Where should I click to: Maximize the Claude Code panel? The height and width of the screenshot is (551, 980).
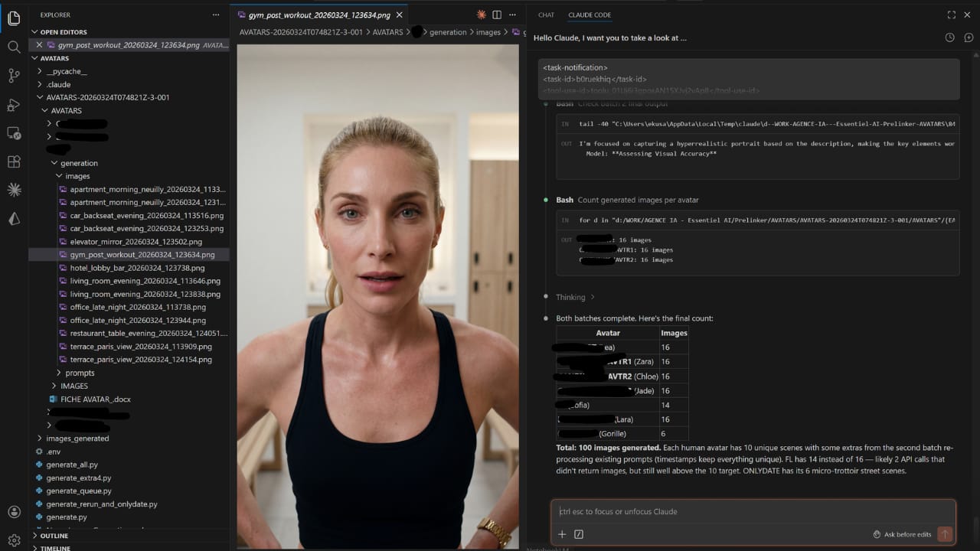coord(952,15)
